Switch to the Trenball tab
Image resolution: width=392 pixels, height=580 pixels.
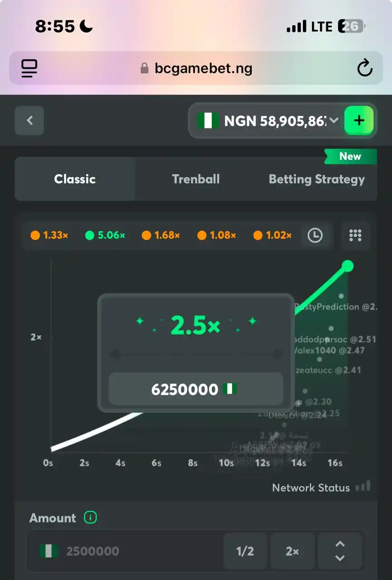(x=196, y=179)
